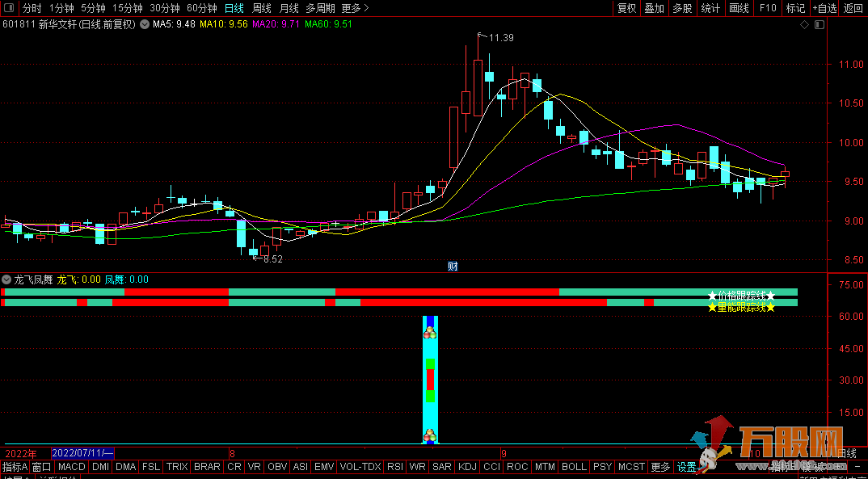Click the 叠加 overlay button
Viewport: 868px width, 479px height.
point(655,8)
